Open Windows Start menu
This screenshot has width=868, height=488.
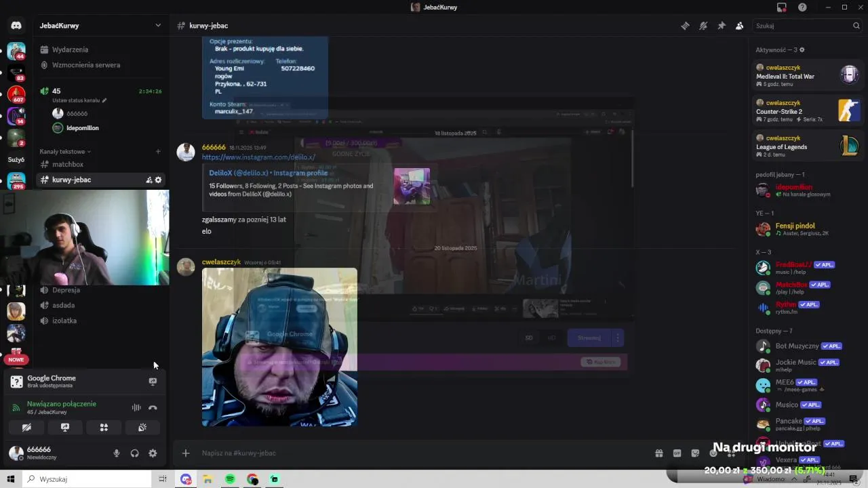pyautogui.click(x=11, y=479)
